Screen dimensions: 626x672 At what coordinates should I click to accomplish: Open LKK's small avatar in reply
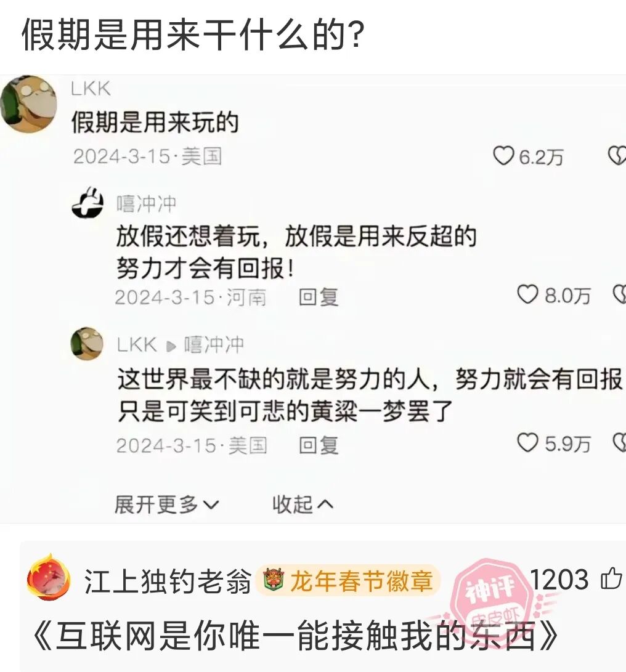point(87,344)
